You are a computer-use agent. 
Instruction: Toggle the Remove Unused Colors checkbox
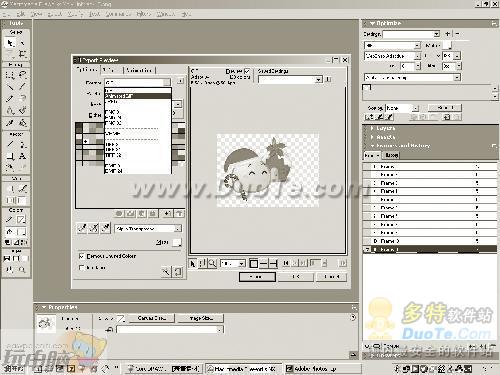pos(81,256)
